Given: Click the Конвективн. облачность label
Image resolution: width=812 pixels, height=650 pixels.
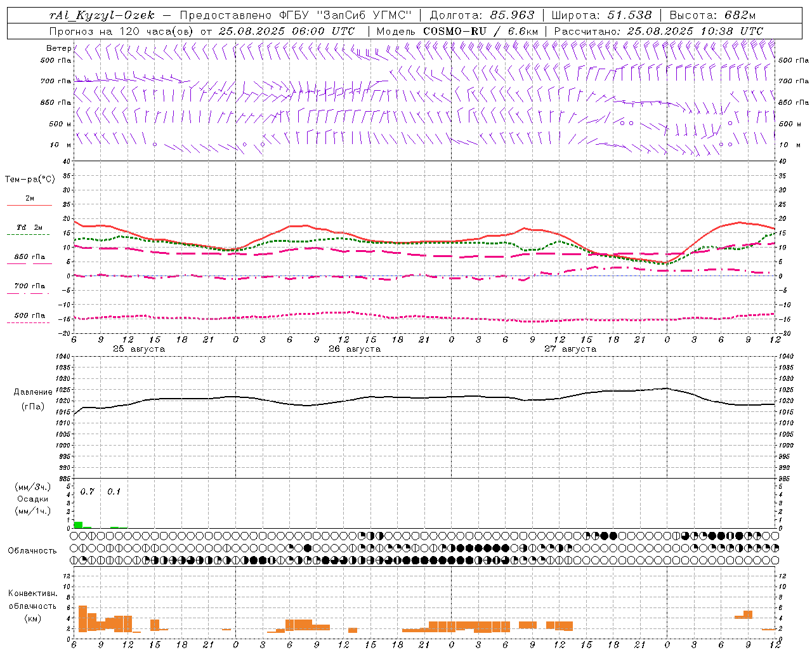Looking at the screenshot, I should click(32, 599).
